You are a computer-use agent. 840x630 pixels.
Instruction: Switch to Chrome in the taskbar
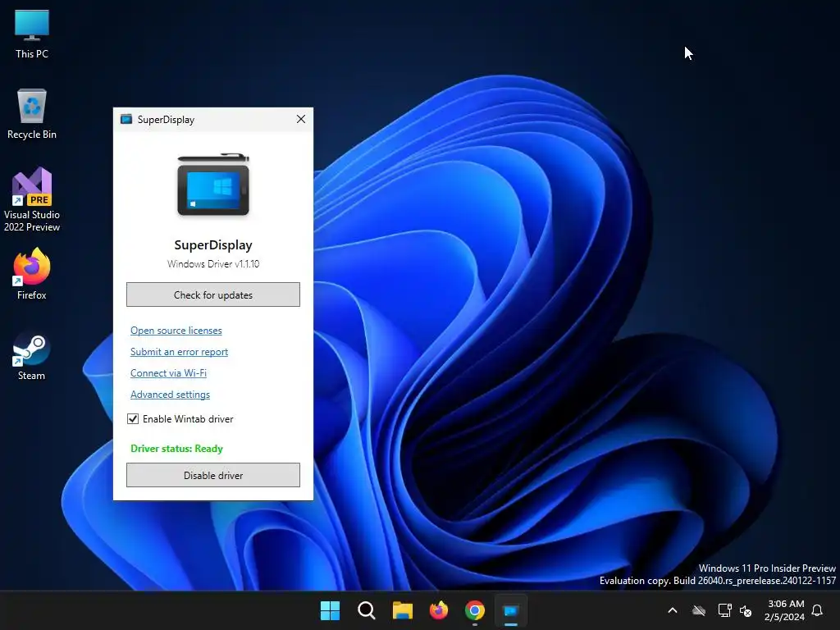tap(475, 610)
